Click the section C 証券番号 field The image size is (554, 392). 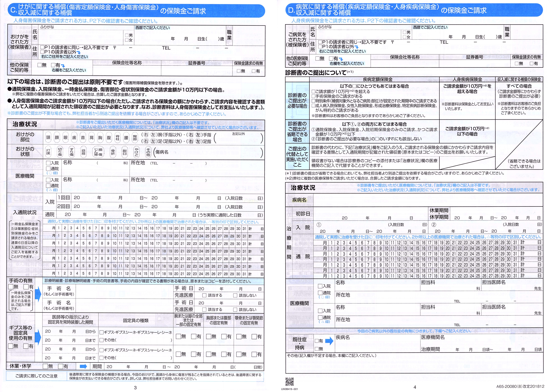click(197, 71)
